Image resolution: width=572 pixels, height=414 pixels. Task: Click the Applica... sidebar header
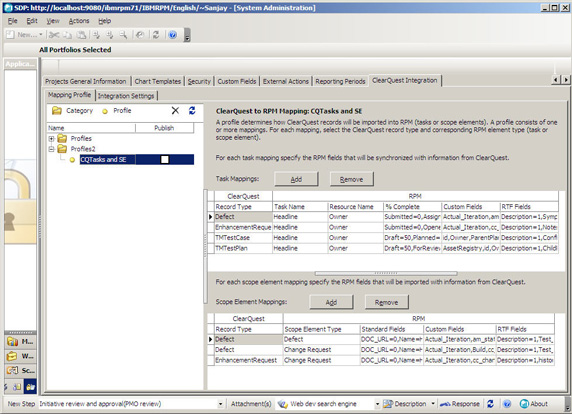(x=20, y=64)
